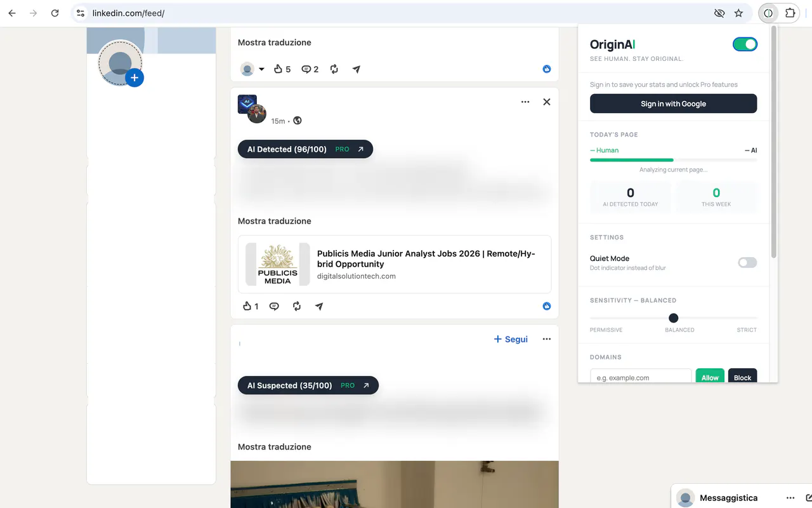Send the Publicis Media post
The height and width of the screenshot is (508, 812).
[319, 306]
